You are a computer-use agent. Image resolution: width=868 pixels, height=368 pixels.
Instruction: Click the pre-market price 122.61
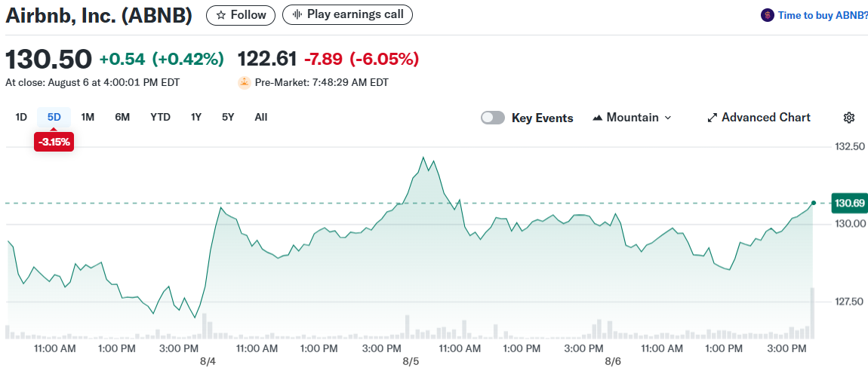coord(267,59)
